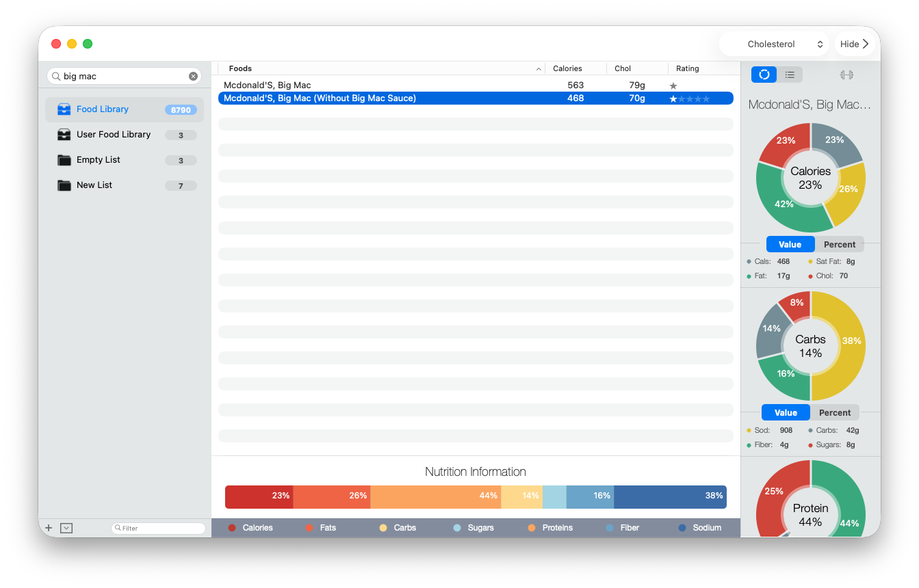Screen dimensions: 919x588
Task: Add a new list with plus button
Action: 49,528
